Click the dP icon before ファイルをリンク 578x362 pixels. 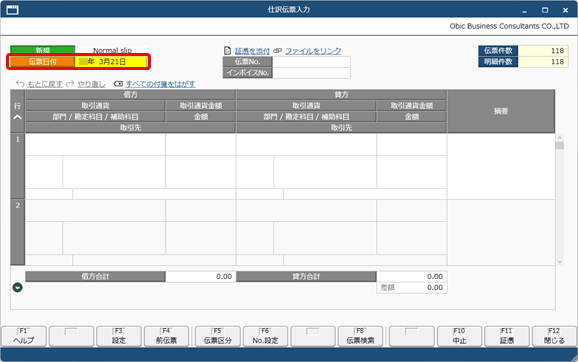click(x=277, y=51)
